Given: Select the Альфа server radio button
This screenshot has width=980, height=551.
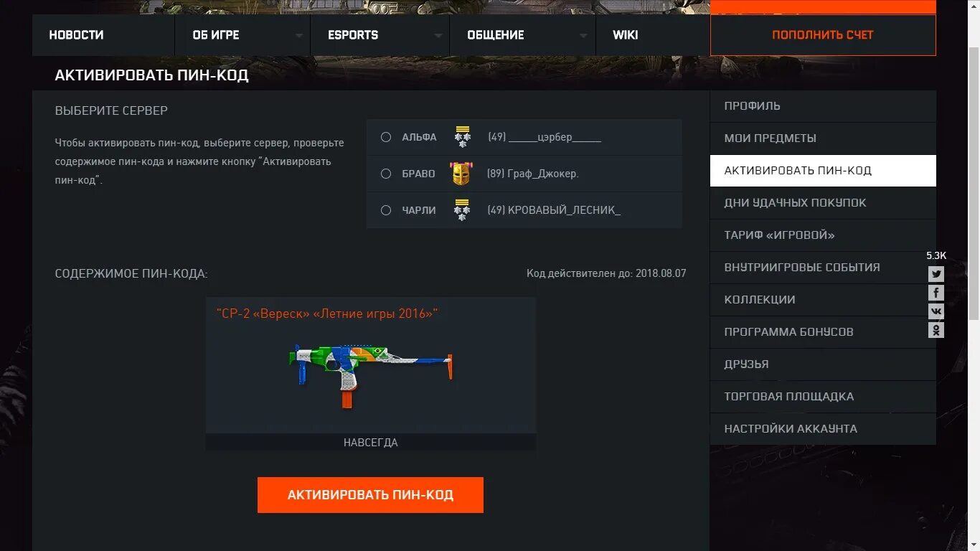Looking at the screenshot, I should (386, 137).
